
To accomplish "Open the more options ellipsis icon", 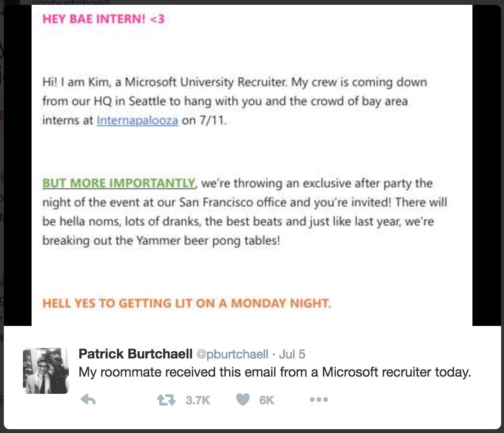I will [318, 400].
